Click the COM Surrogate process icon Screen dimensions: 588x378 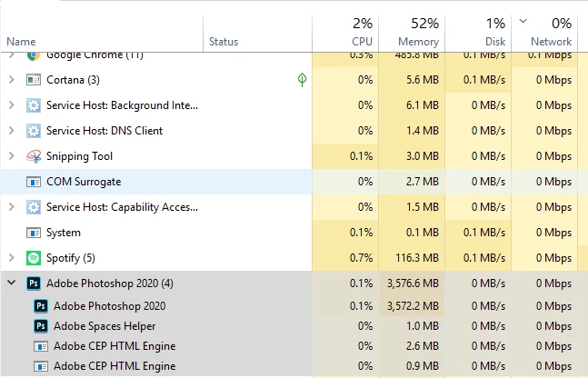[34, 182]
